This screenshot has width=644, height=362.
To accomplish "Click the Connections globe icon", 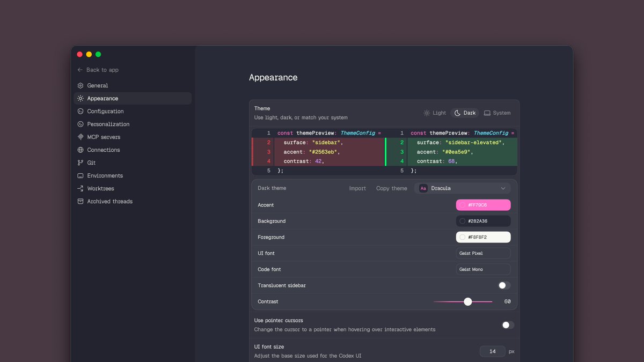I will click(80, 150).
